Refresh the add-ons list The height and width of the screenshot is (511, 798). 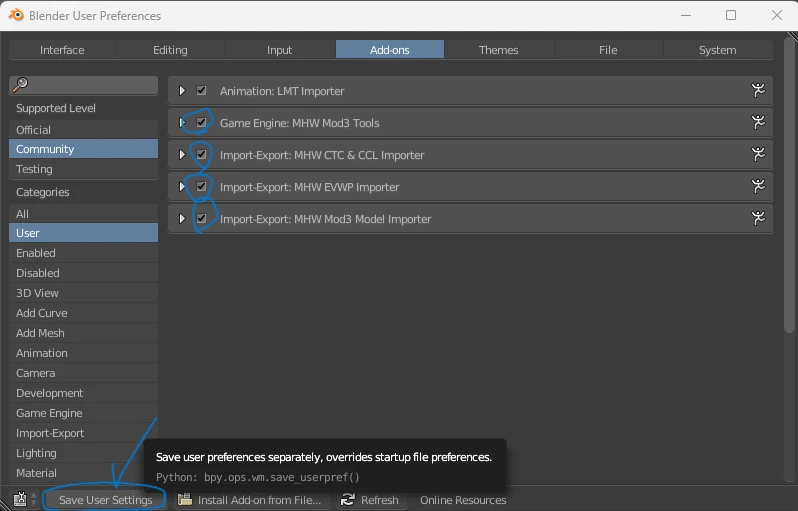[x=370, y=500]
